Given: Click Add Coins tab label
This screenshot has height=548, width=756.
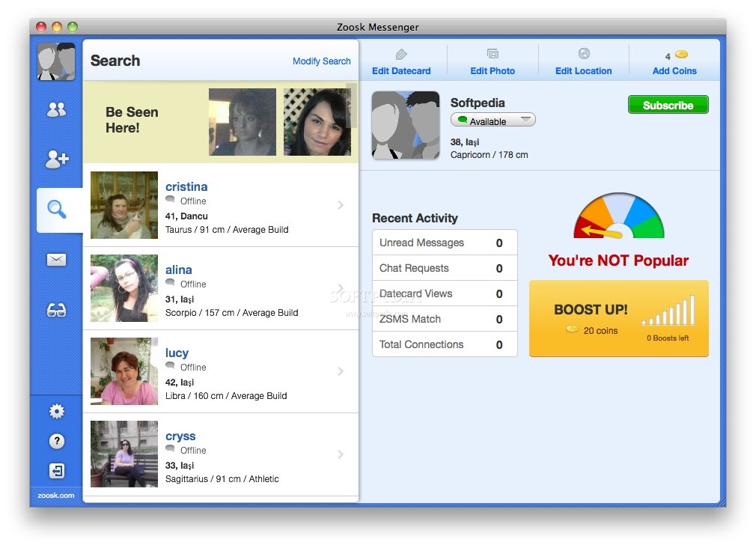Looking at the screenshot, I should click(674, 71).
